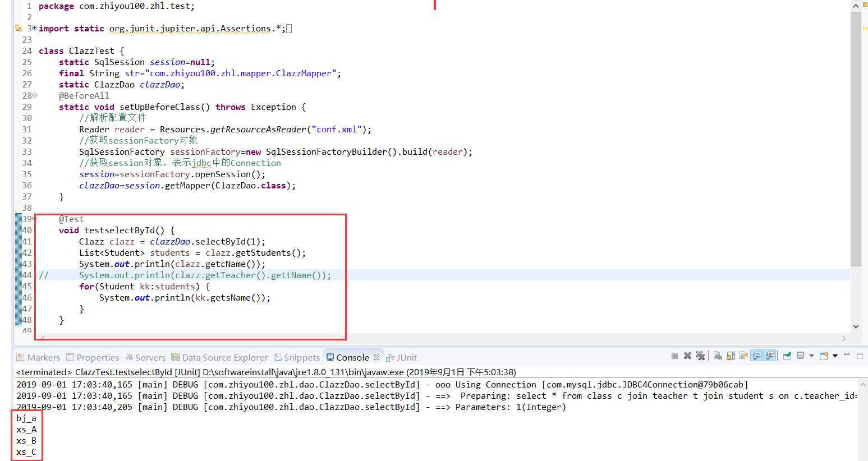Click the mapper string on line 26
This screenshot has width=868, height=461.
tap(241, 73)
